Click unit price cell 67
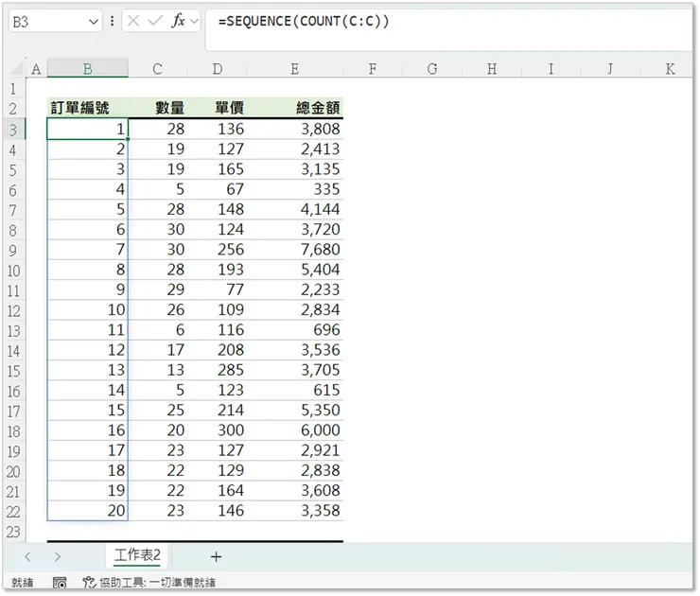 [218, 189]
